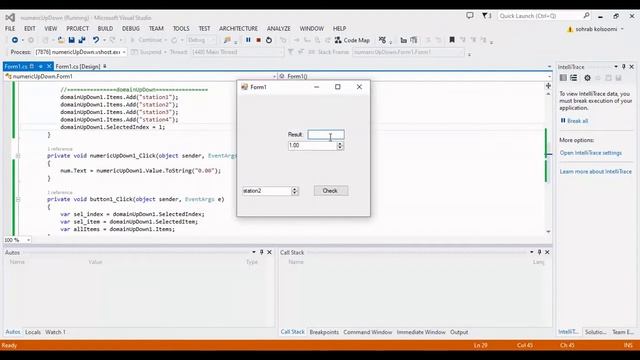Screen dimensions: 640x360
Task: Click the Check button in Form1
Action: coord(331,191)
